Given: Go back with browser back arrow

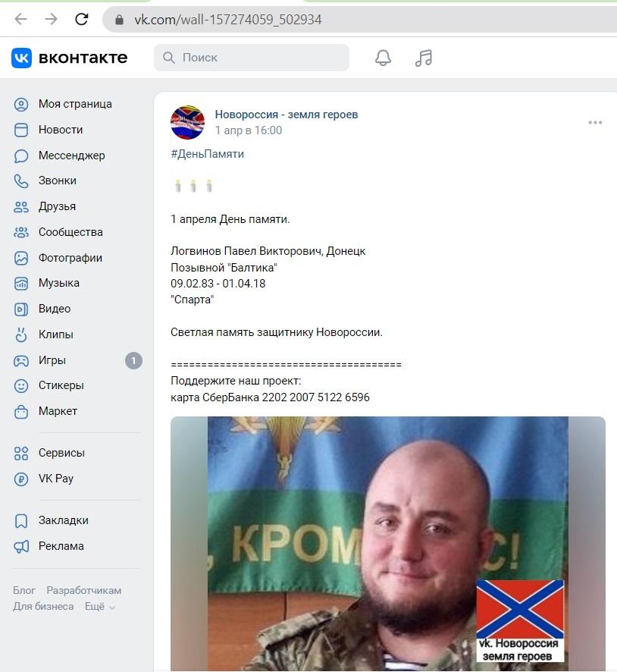Looking at the screenshot, I should click(x=20, y=19).
